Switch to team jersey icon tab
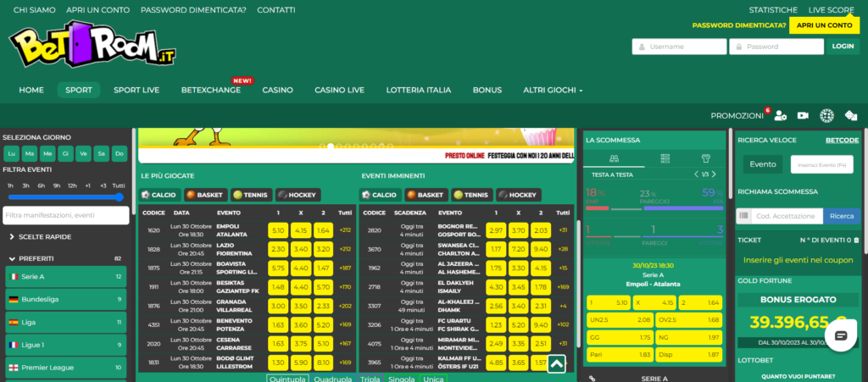 pyautogui.click(x=706, y=158)
